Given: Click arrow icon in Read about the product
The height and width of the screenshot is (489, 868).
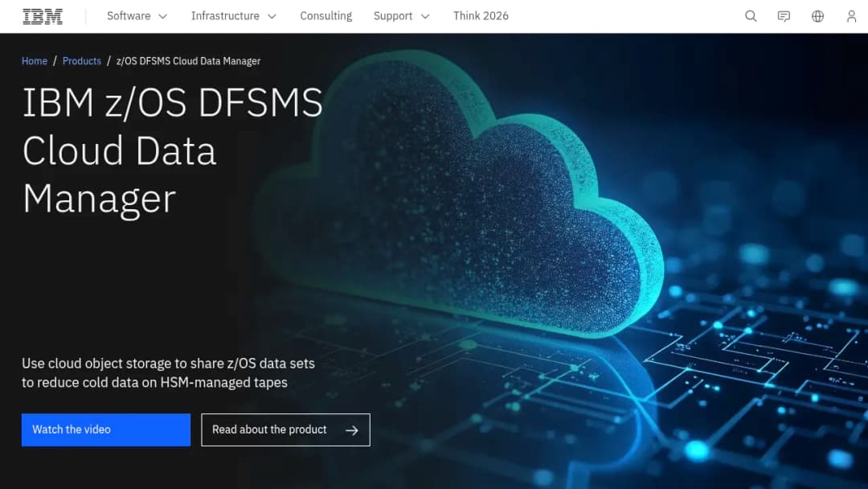Looking at the screenshot, I should [351, 430].
